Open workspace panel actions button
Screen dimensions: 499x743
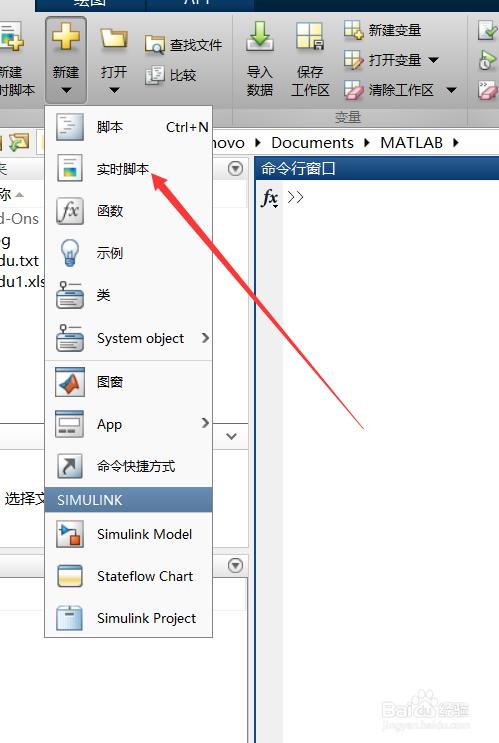point(235,565)
